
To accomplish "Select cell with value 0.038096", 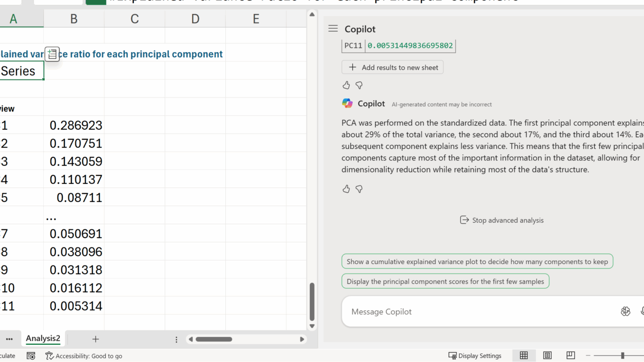I will [74, 252].
